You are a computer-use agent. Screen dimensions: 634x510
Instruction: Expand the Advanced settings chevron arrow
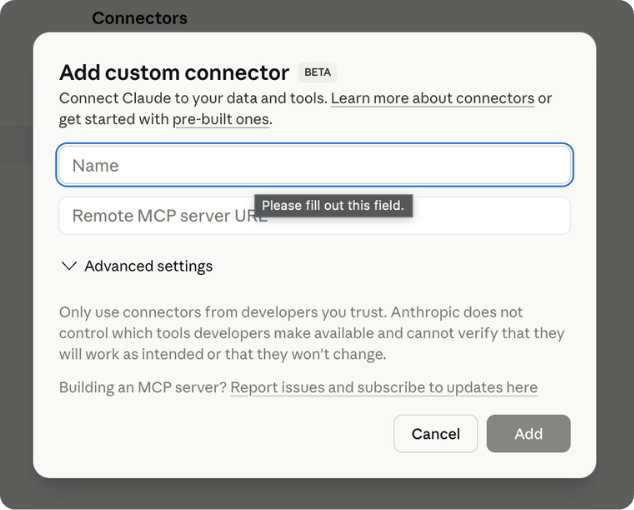(x=69, y=266)
